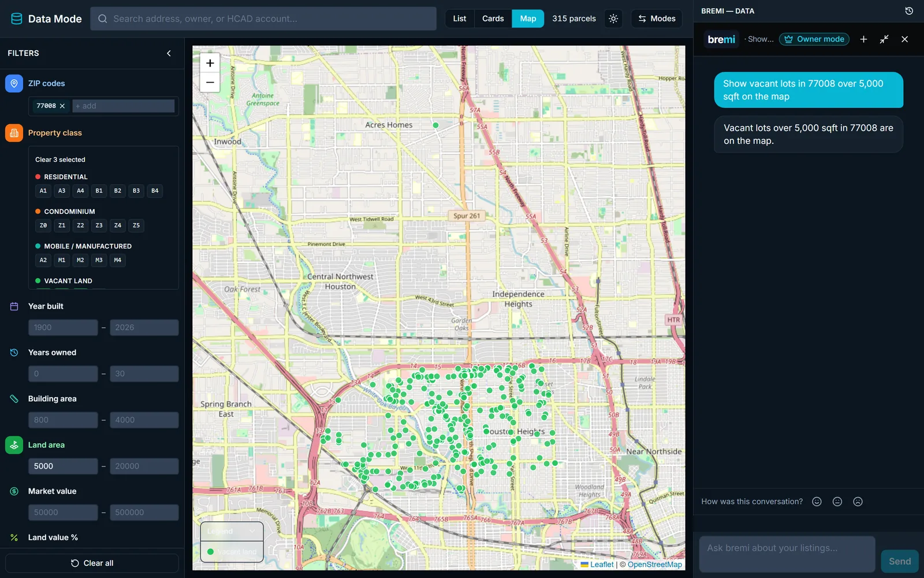The image size is (924, 578).
Task: Focus the address search field
Action: pos(263,18)
